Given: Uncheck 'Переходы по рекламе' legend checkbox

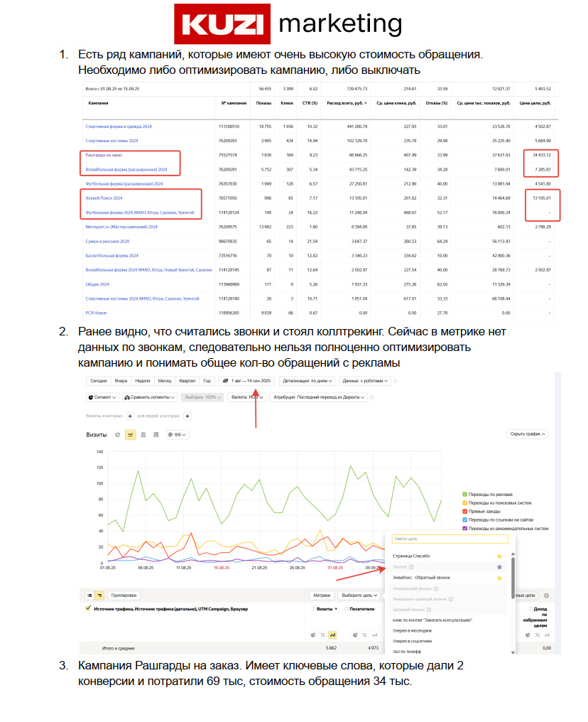Looking at the screenshot, I should coord(464,495).
